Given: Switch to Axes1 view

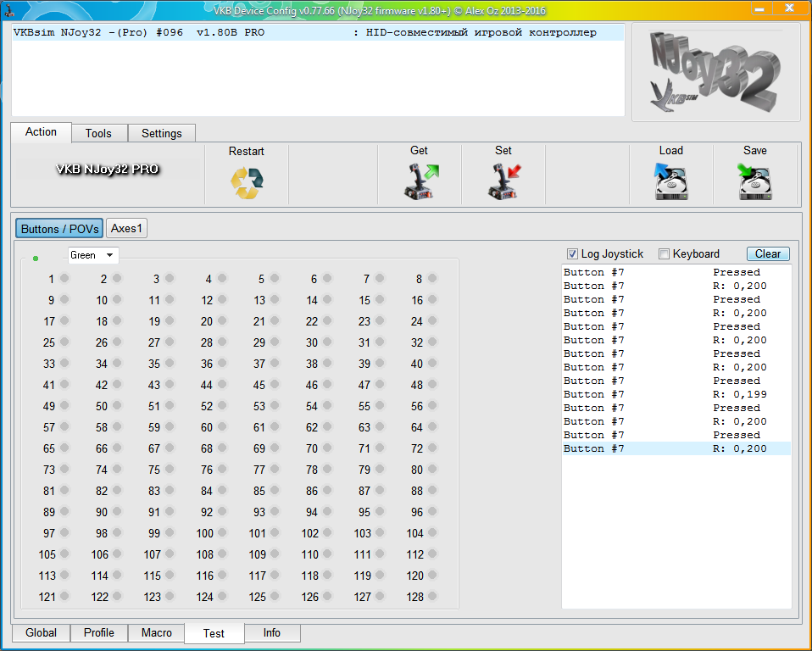Looking at the screenshot, I should point(126,228).
